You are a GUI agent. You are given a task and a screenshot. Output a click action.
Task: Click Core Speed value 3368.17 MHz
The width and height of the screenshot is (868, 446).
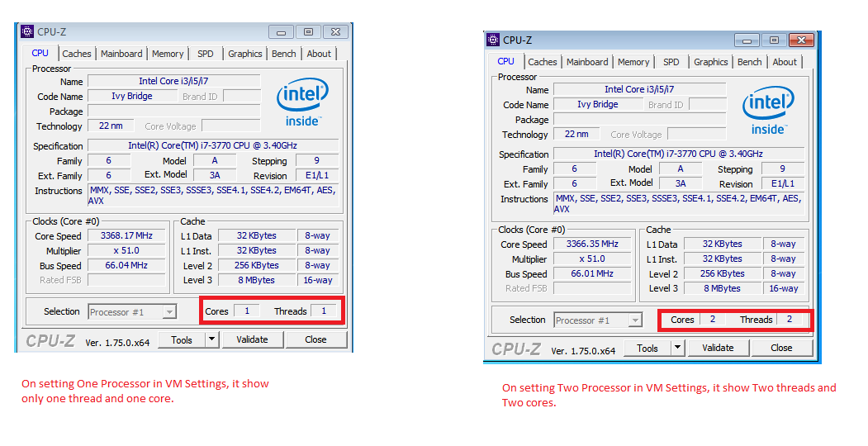pyautogui.click(x=126, y=235)
